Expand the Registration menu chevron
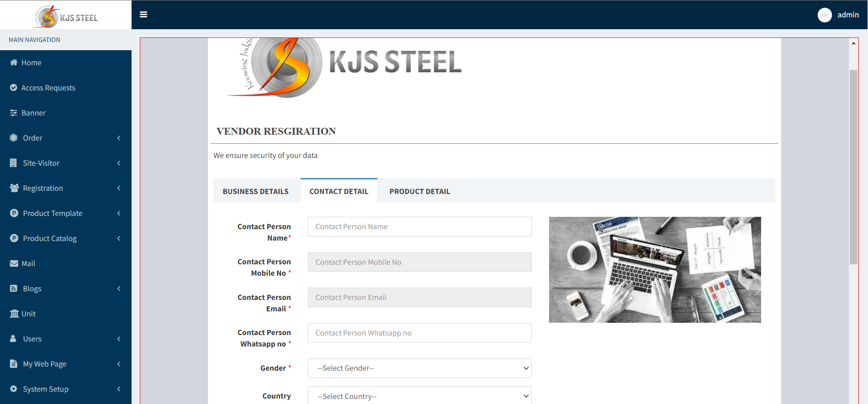The image size is (868, 404). click(119, 188)
